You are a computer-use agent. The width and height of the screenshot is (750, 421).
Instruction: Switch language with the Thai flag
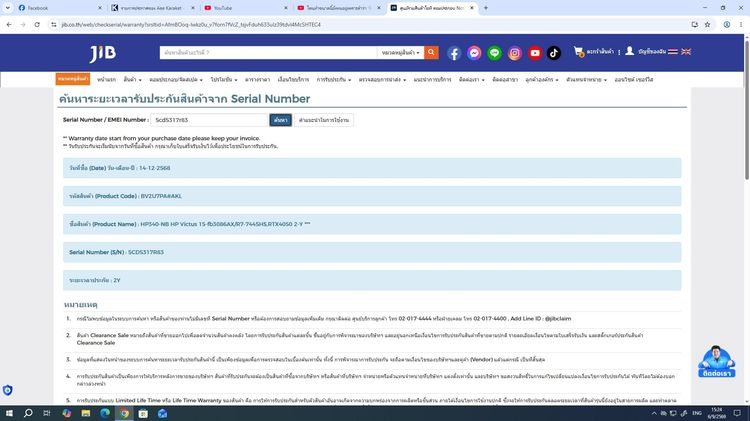tap(673, 52)
